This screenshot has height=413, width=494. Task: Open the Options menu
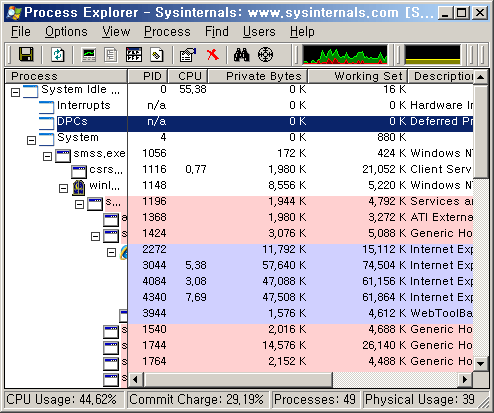(x=66, y=32)
